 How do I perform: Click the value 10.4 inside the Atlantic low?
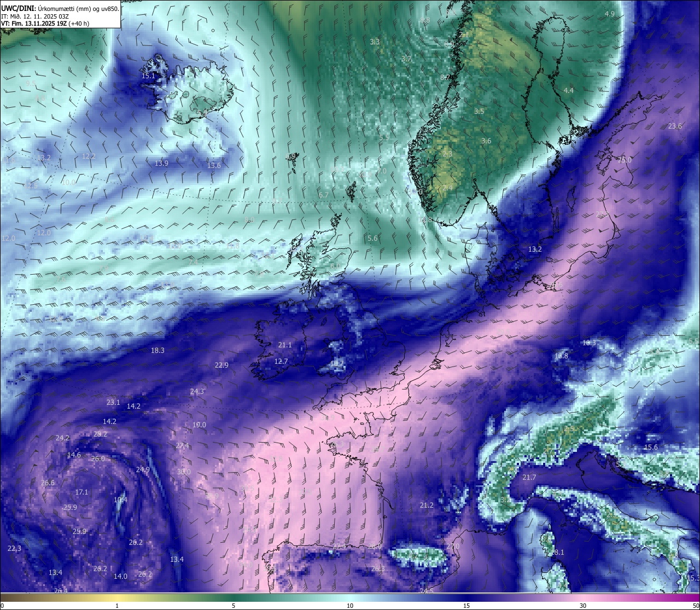tap(120, 499)
